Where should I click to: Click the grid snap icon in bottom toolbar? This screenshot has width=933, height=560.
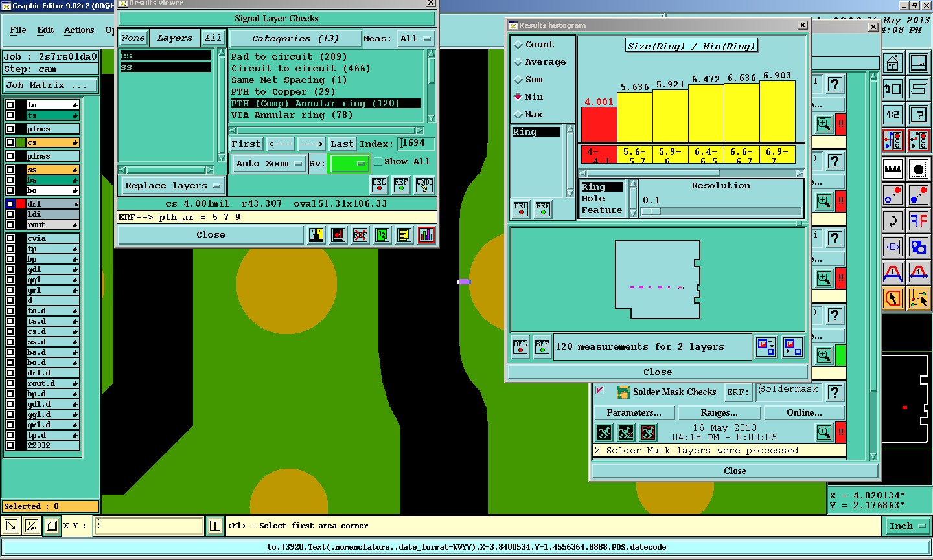pos(52,526)
